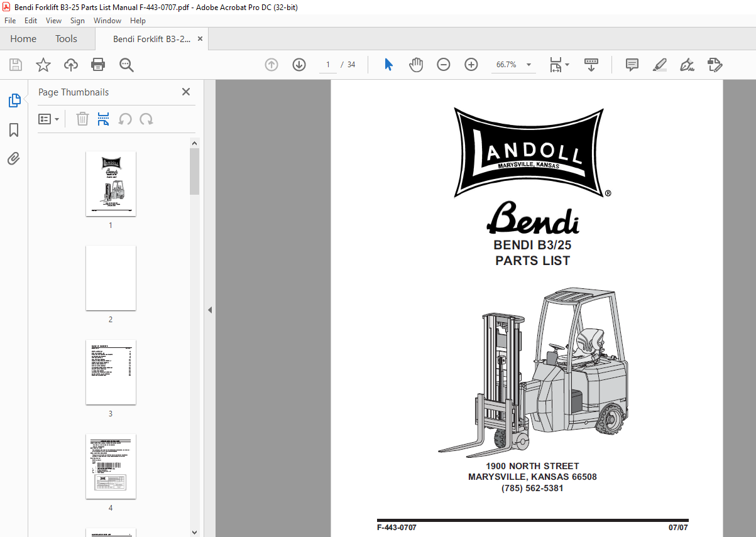
Task: Select page 3 thumbnail
Action: (111, 372)
